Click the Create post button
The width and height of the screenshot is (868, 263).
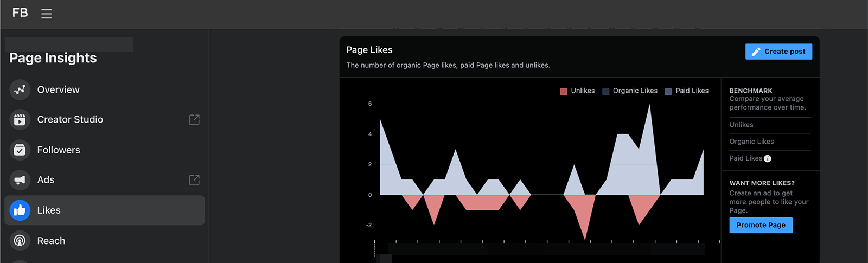pyautogui.click(x=778, y=52)
